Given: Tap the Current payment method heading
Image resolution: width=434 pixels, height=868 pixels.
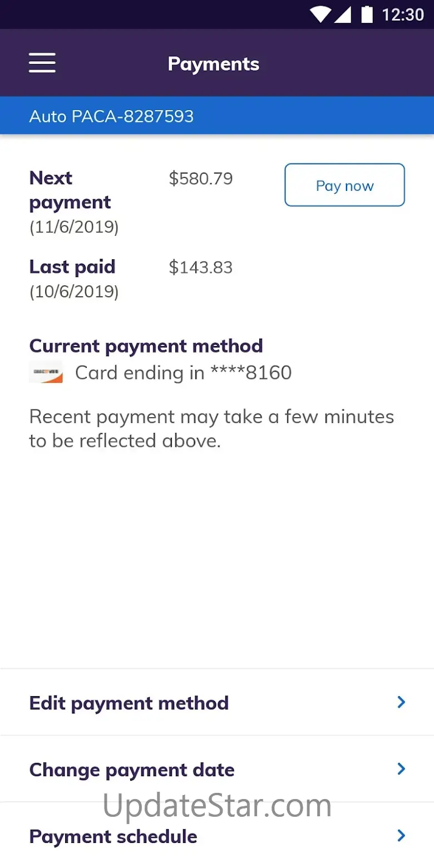Looking at the screenshot, I should 146,346.
